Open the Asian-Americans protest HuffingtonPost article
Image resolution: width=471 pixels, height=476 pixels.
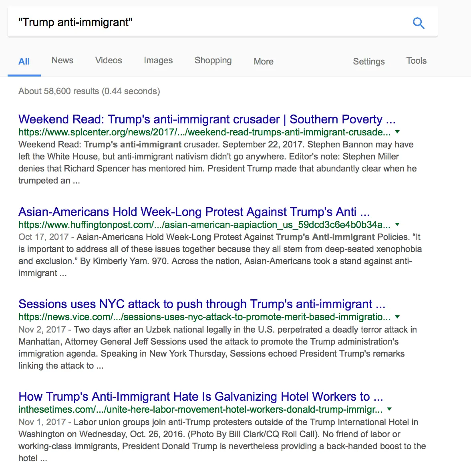tap(194, 212)
